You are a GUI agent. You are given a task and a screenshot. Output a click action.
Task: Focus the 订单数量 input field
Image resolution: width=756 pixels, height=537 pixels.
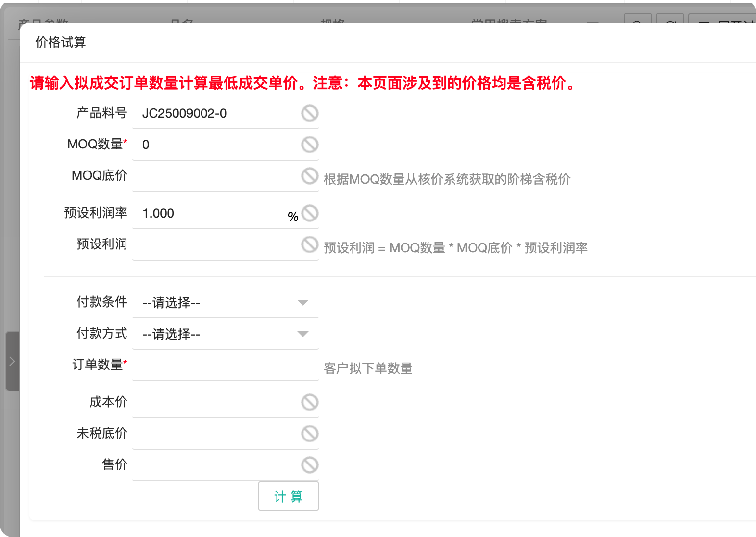click(x=225, y=366)
